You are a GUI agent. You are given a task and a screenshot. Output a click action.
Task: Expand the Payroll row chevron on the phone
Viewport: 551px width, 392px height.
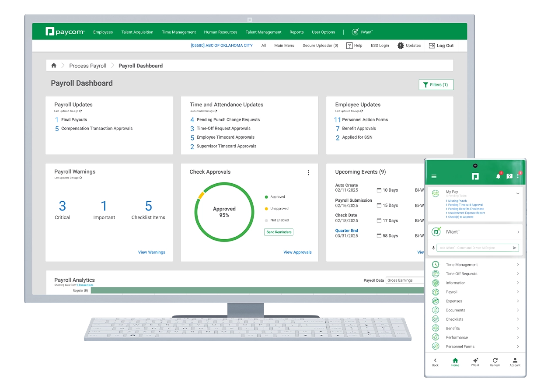pos(518,292)
